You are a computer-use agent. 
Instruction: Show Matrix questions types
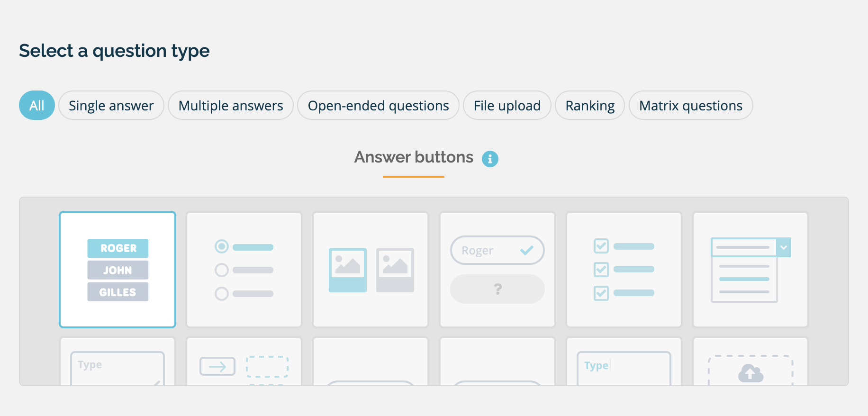pos(690,106)
